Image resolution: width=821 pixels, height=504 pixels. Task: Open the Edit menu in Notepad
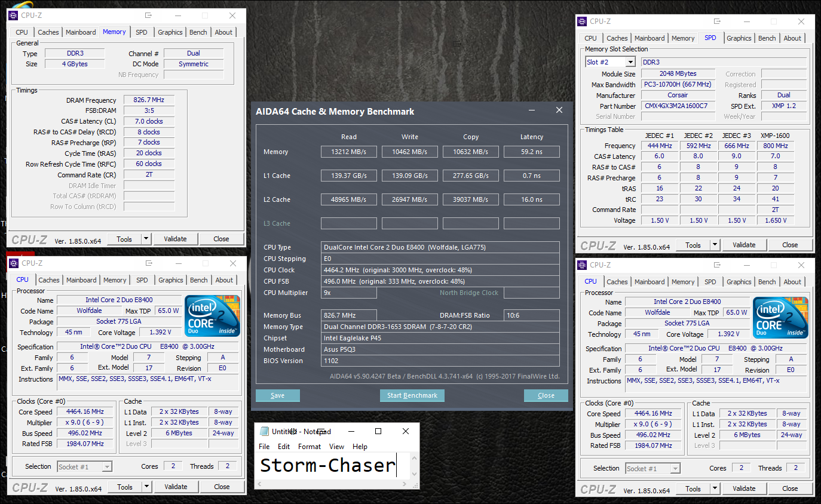pyautogui.click(x=284, y=447)
